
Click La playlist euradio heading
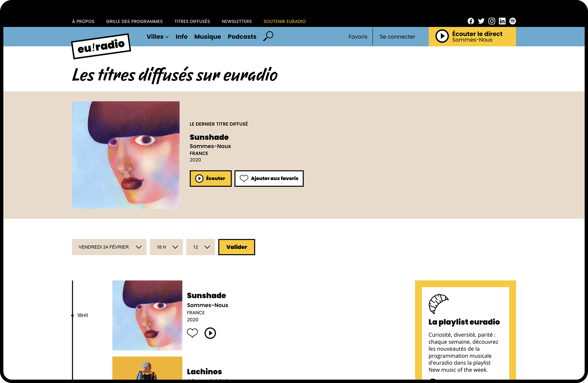coord(464,322)
